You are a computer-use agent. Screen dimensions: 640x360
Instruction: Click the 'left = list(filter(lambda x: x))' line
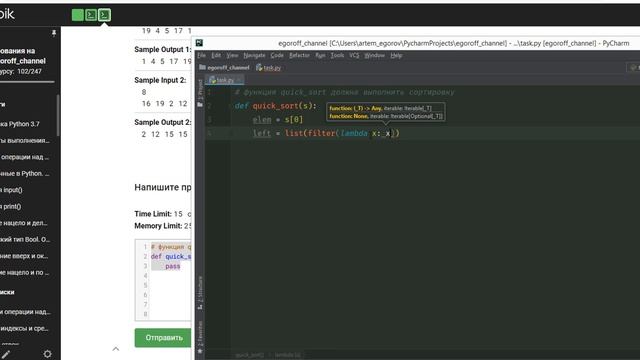[326, 133]
